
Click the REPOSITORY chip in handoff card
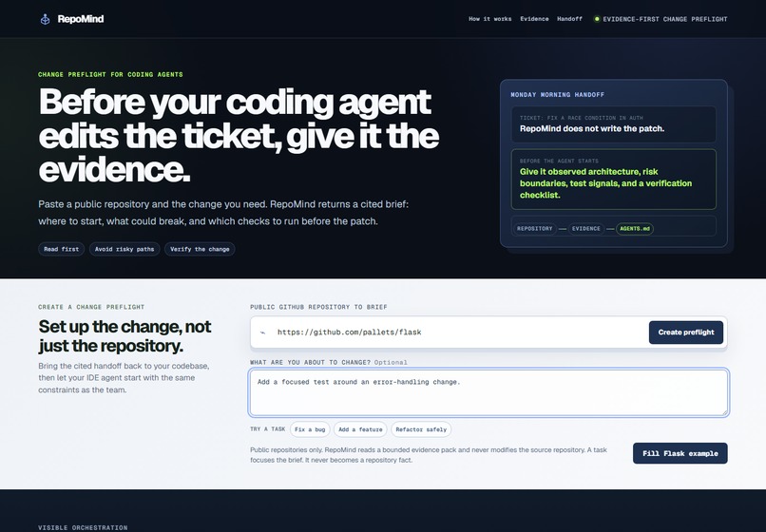(x=534, y=229)
